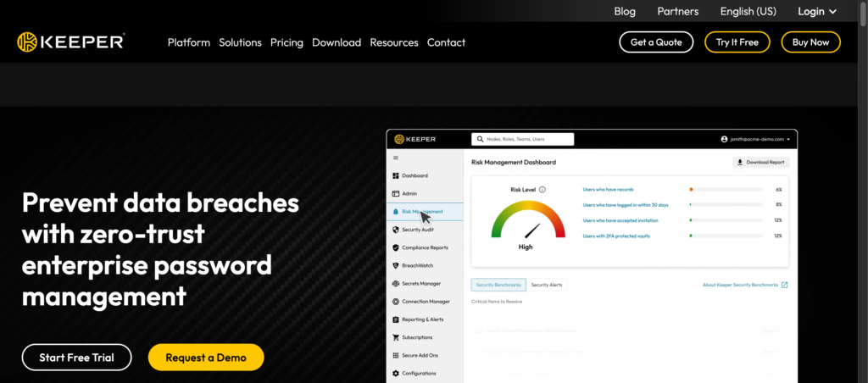Switch to the Security Alerts tab
Image resolution: width=868 pixels, height=383 pixels.
click(547, 285)
